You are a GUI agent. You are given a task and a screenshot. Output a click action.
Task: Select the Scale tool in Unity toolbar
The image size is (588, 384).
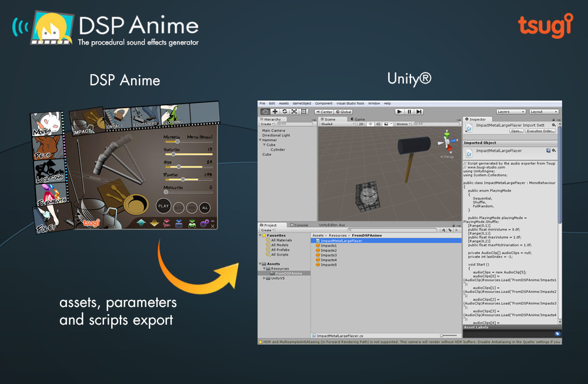[295, 112]
